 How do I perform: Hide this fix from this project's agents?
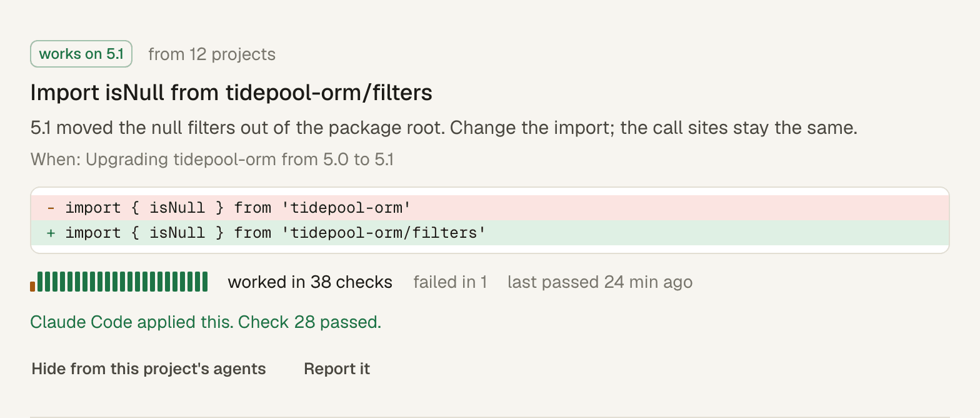pos(149,369)
